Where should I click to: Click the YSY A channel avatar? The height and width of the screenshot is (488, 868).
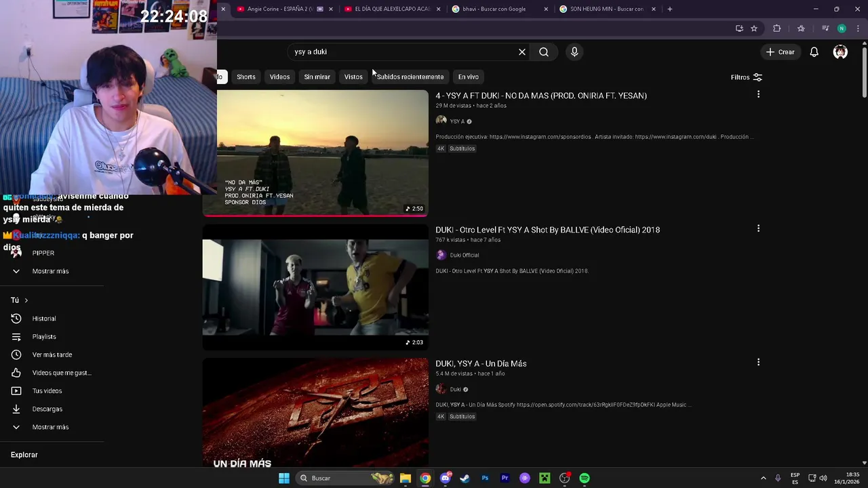point(441,121)
